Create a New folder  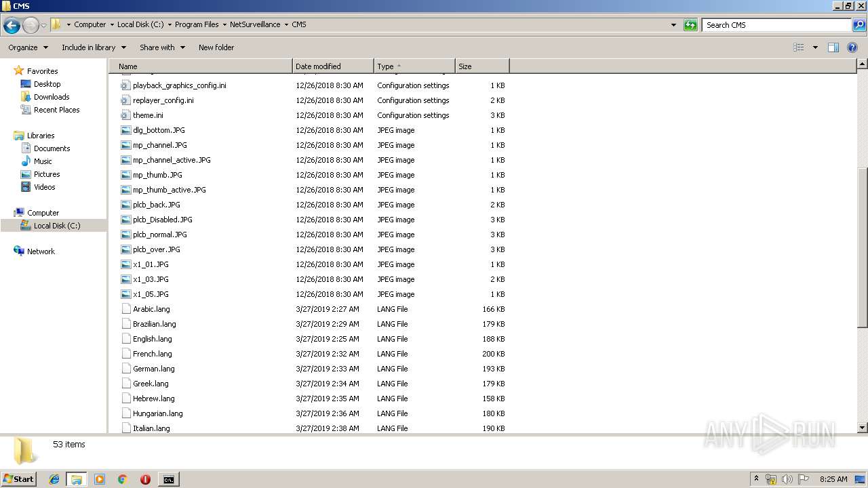[x=216, y=47]
